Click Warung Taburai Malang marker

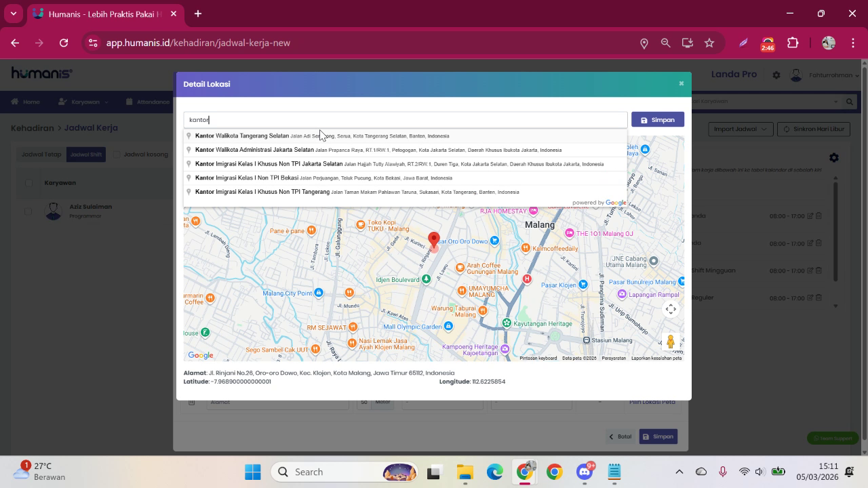click(x=482, y=310)
